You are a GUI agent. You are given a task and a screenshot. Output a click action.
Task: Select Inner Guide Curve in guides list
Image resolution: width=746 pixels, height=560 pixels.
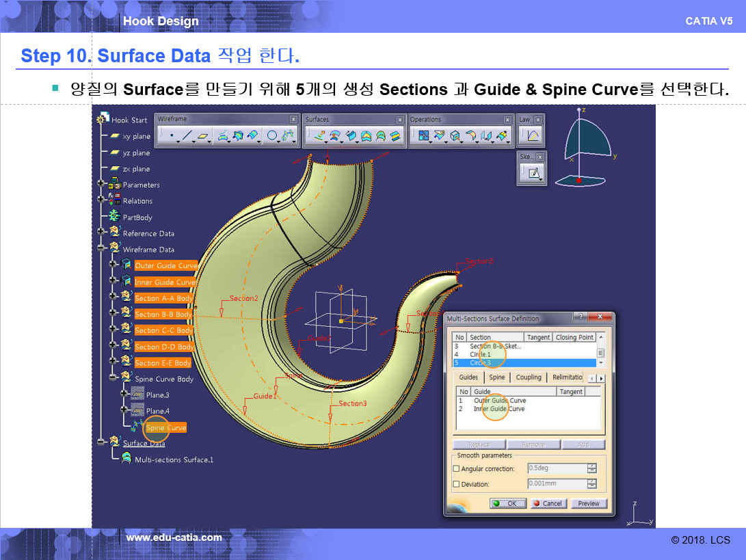[x=499, y=409]
